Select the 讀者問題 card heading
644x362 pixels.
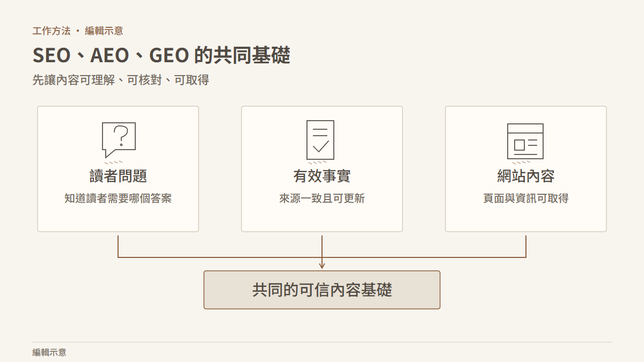[x=118, y=176]
